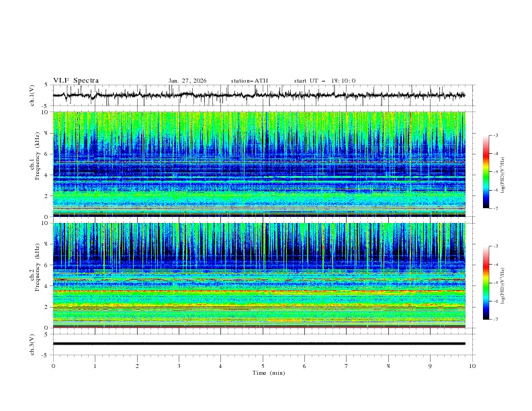Click the "ch.1(V)" axis label
Image resolution: width=532 pixels, height=411 pixels.
32,95
